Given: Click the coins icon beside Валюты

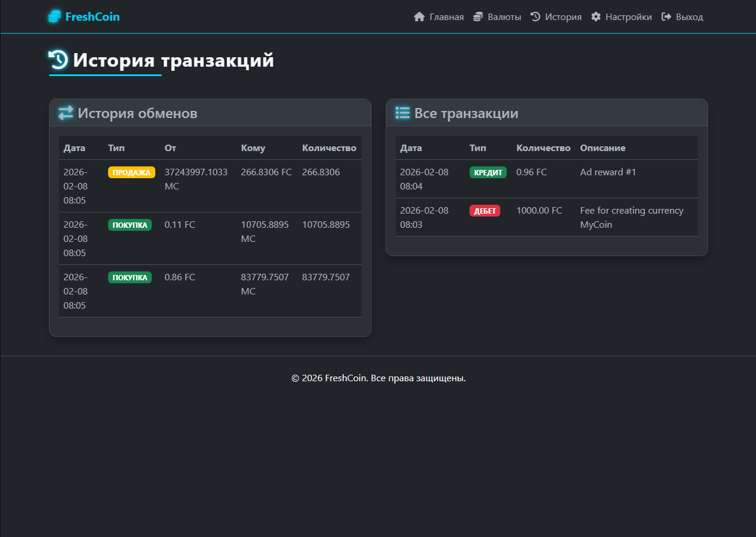Looking at the screenshot, I should tap(478, 17).
